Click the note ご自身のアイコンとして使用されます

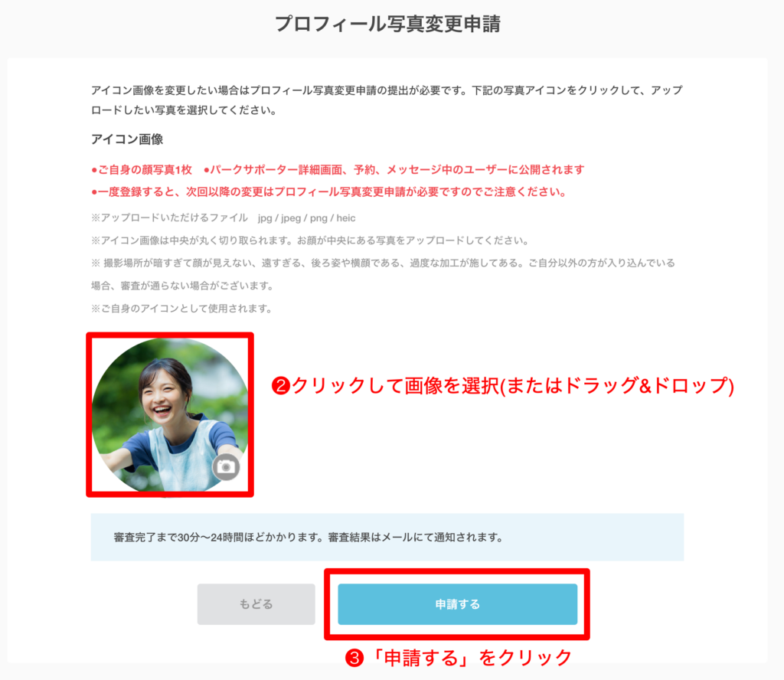click(x=181, y=309)
